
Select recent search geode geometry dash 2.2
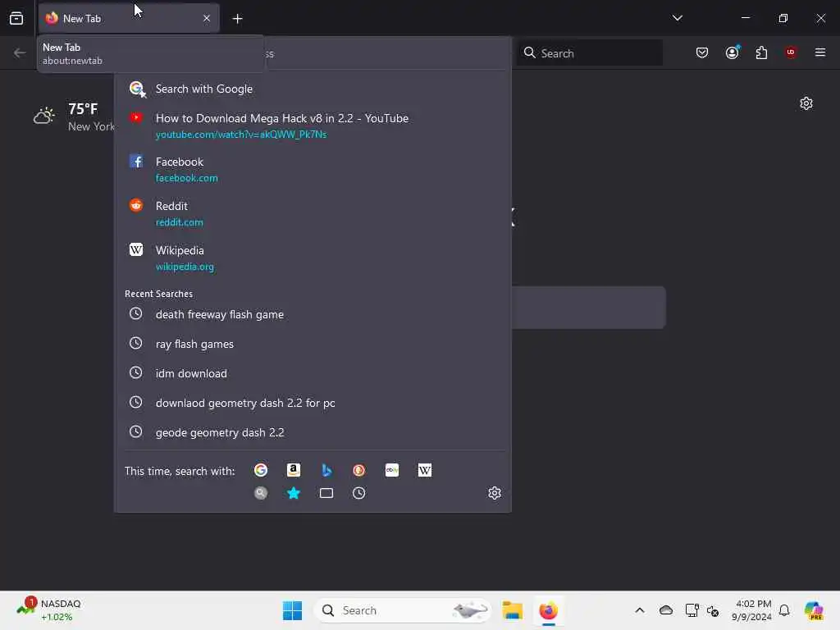tap(313, 432)
